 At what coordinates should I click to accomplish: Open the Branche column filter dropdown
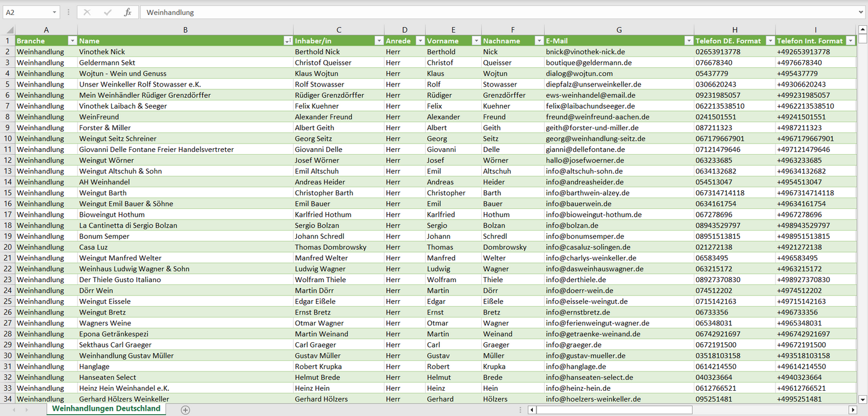tap(72, 41)
